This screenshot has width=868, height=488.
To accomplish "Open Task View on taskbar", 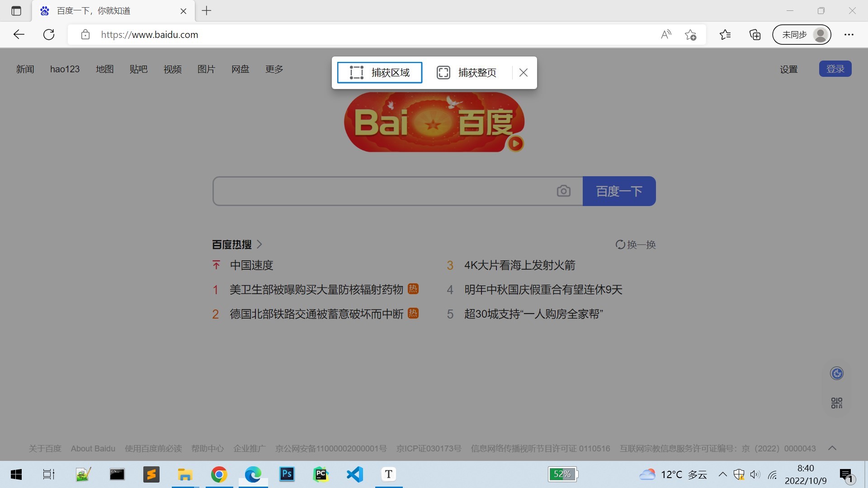I will pyautogui.click(x=49, y=474).
